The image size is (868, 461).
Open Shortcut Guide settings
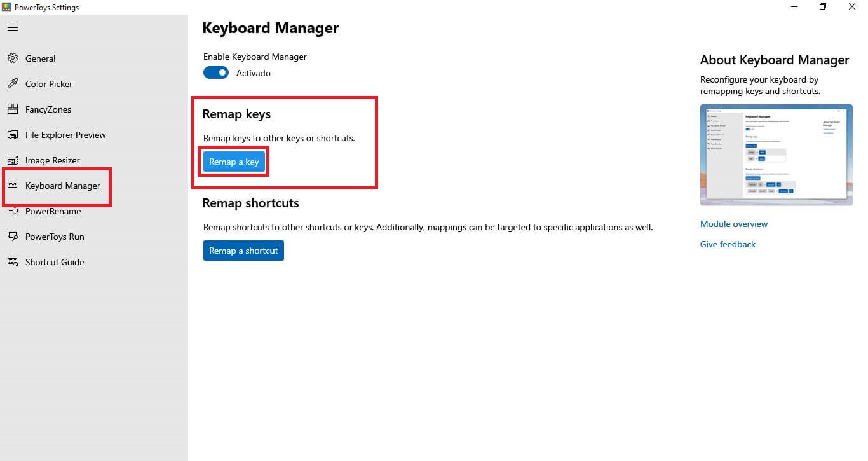[94, 262]
